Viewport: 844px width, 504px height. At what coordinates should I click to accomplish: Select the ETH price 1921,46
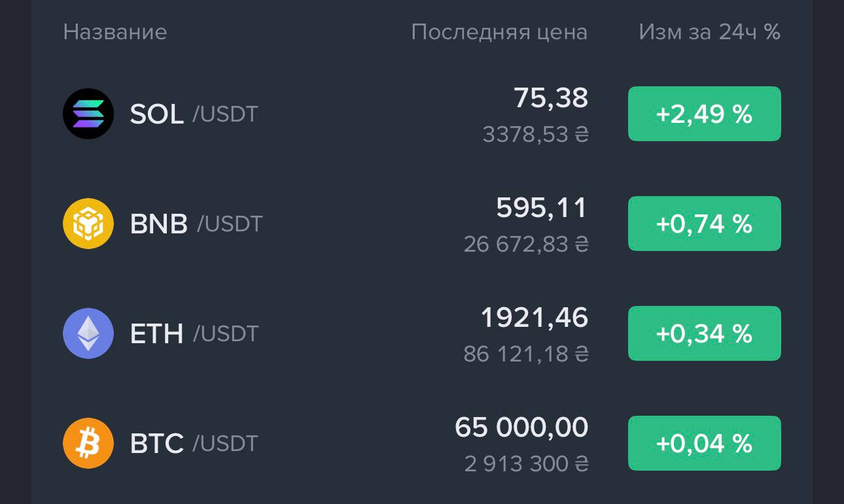[535, 318]
